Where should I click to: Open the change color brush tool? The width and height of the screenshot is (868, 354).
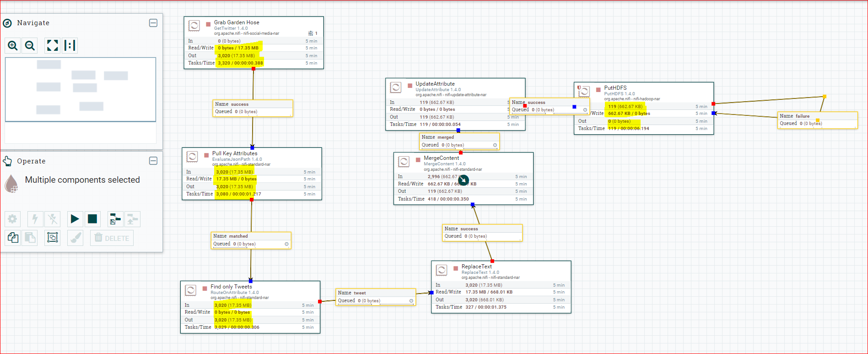click(75, 238)
